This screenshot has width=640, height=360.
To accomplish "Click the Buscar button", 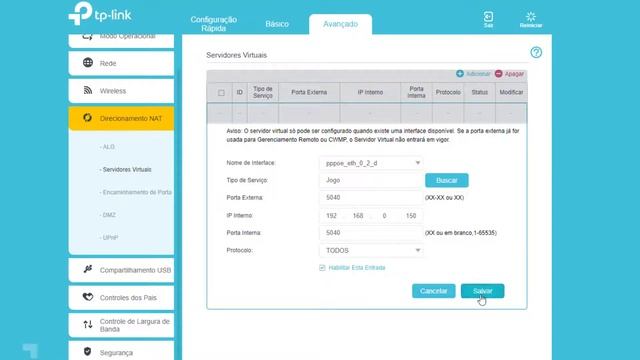I will point(447,180).
